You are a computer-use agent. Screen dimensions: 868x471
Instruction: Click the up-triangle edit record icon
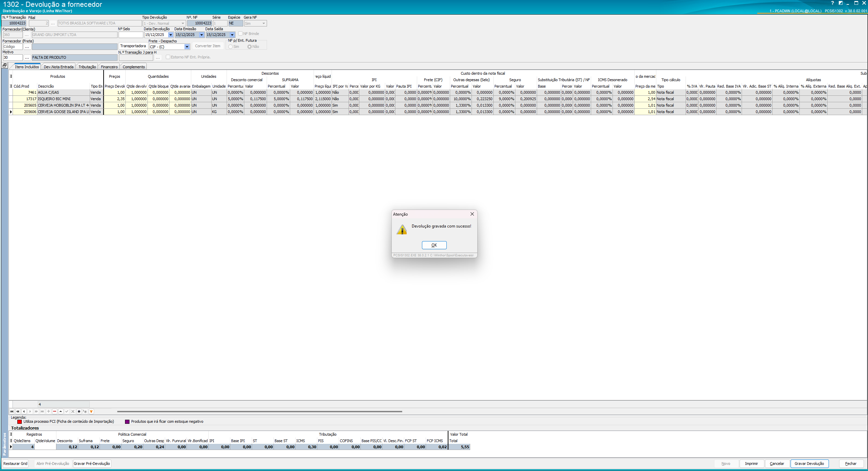coord(61,411)
